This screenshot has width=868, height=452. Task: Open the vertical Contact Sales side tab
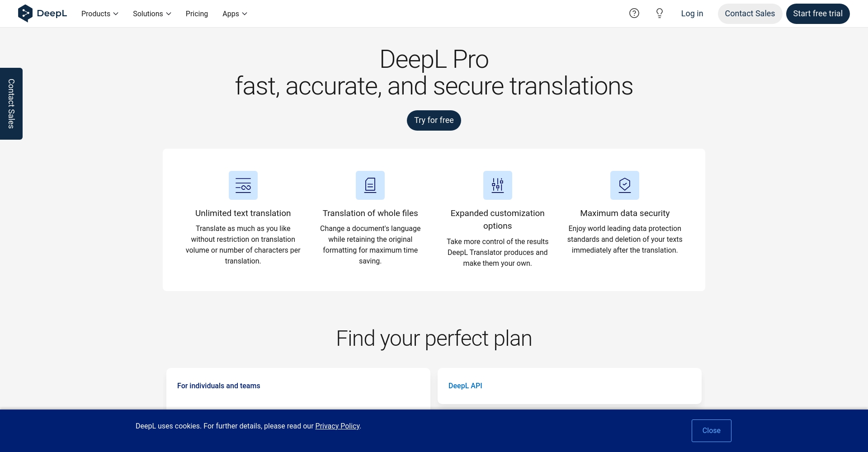pos(11,104)
